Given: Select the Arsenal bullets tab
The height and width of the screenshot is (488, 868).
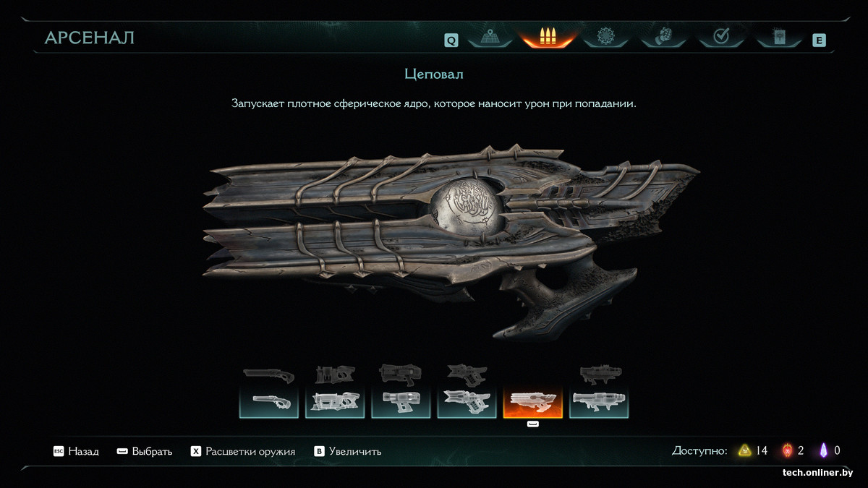Looking at the screenshot, I should (x=548, y=37).
